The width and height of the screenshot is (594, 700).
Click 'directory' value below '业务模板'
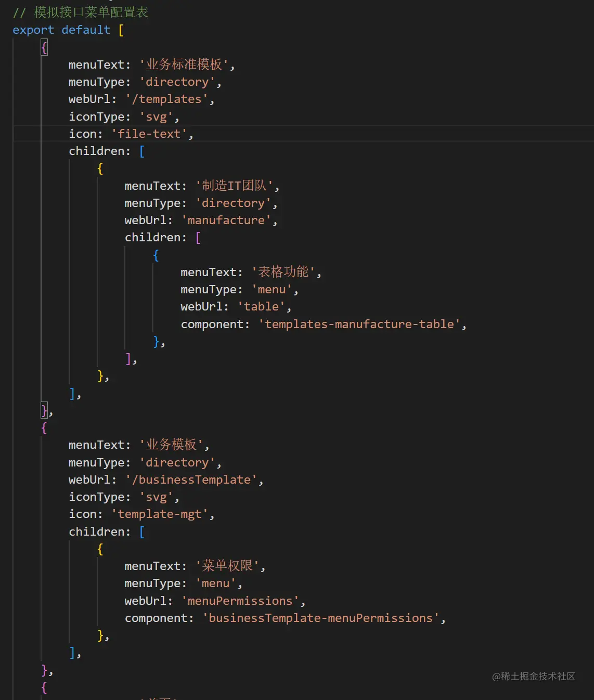click(x=177, y=462)
